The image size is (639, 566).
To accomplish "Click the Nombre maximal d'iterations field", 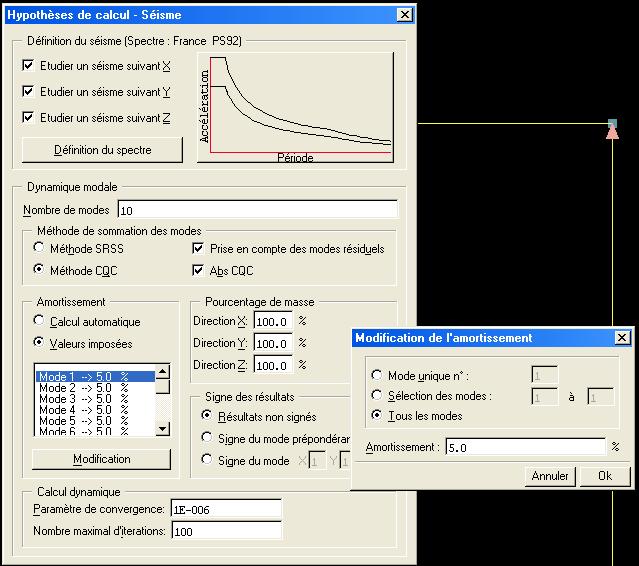I will [226, 531].
